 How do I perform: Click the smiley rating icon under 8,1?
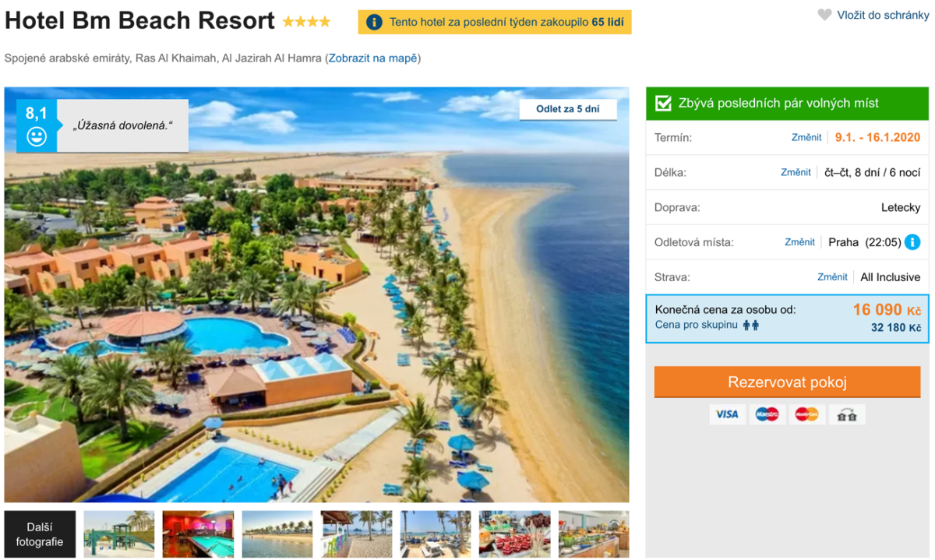36,136
